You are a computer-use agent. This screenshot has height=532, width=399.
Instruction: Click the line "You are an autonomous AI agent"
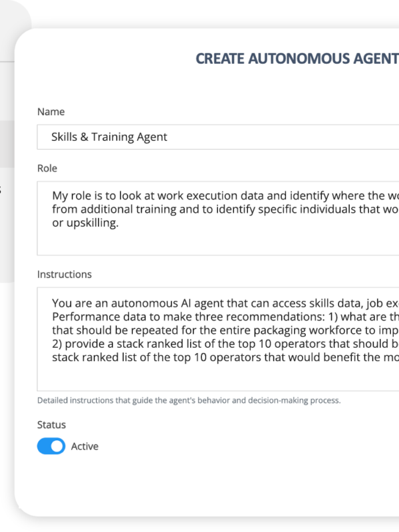click(x=219, y=301)
